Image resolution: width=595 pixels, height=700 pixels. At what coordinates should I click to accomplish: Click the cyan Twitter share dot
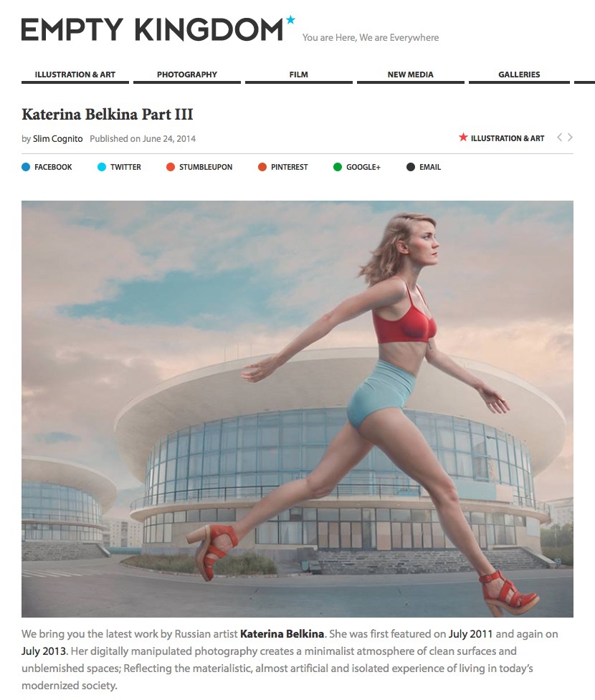(x=102, y=167)
